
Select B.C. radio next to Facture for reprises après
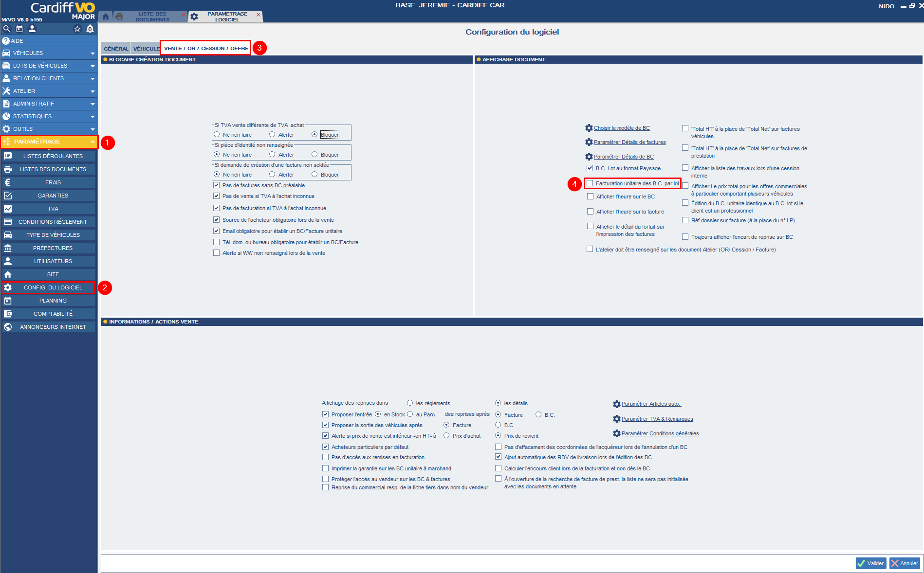(538, 415)
